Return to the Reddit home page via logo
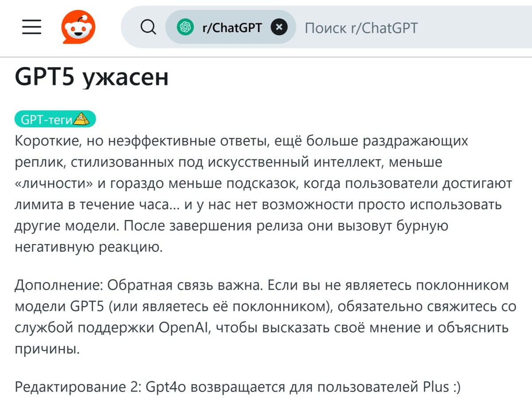This screenshot has width=532, height=416. pos(78,27)
